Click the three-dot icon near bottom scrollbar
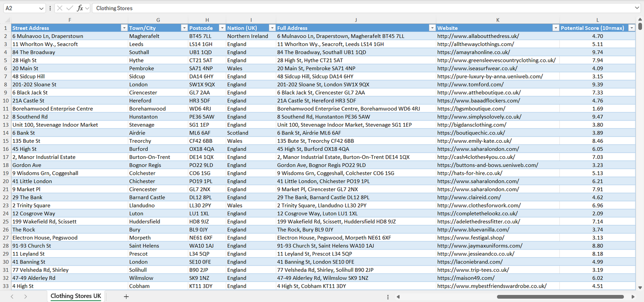 coord(388,297)
